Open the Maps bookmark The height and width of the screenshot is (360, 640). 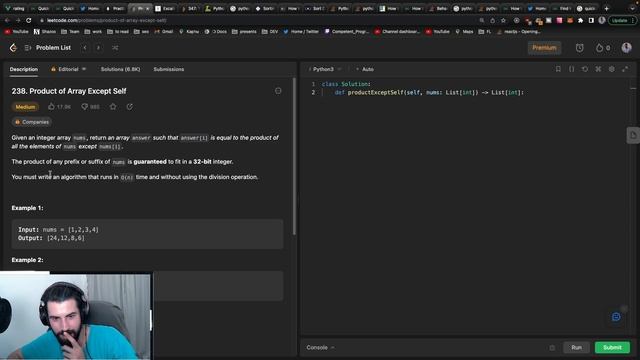[x=464, y=32]
